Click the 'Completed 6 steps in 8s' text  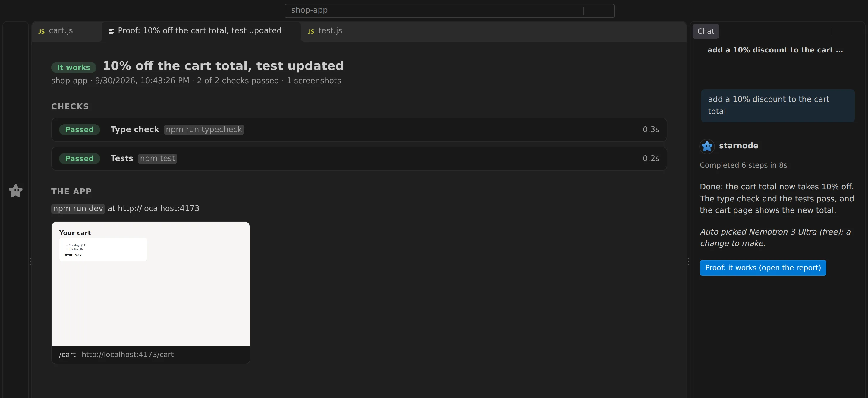pyautogui.click(x=743, y=165)
